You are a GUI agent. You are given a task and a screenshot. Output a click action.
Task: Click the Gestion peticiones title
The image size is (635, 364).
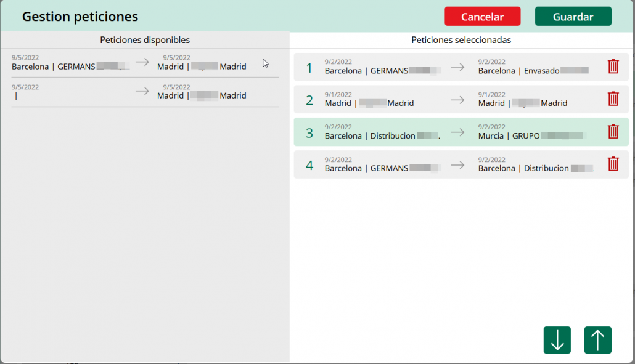tap(80, 17)
